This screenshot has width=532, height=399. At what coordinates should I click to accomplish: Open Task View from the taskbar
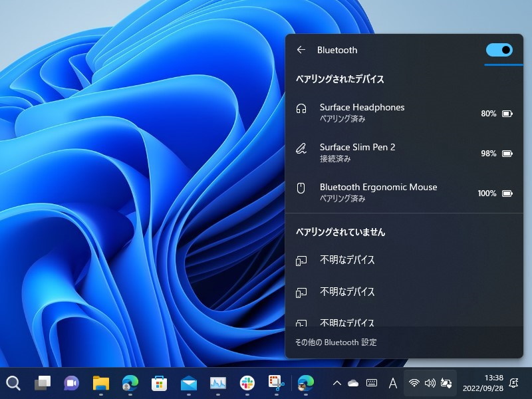click(42, 384)
